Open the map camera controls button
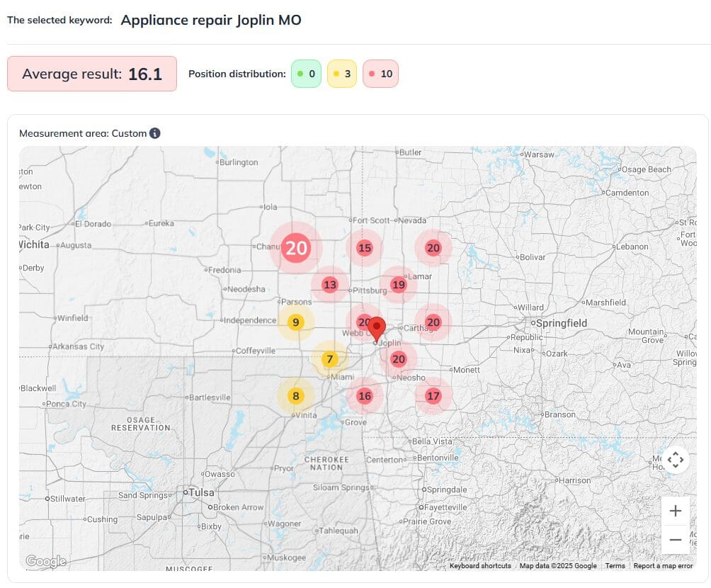Screen dimensions: 711x588 pos(675,460)
